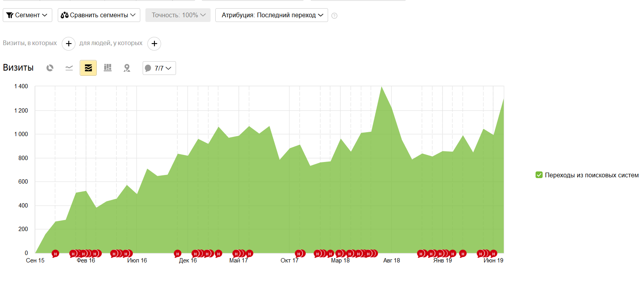
Task: Switch to pie chart view
Action: pos(50,68)
